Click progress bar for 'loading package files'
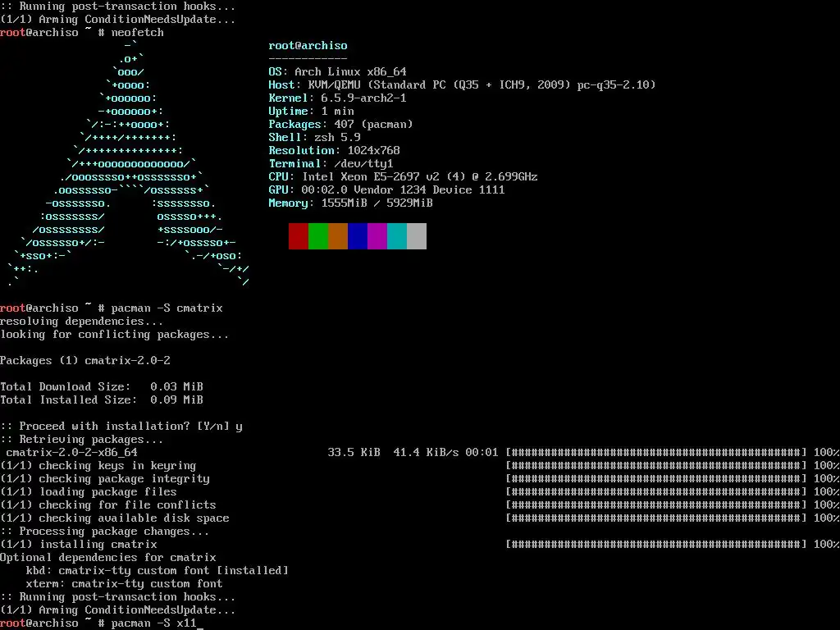The width and height of the screenshot is (840, 630). coord(656,492)
